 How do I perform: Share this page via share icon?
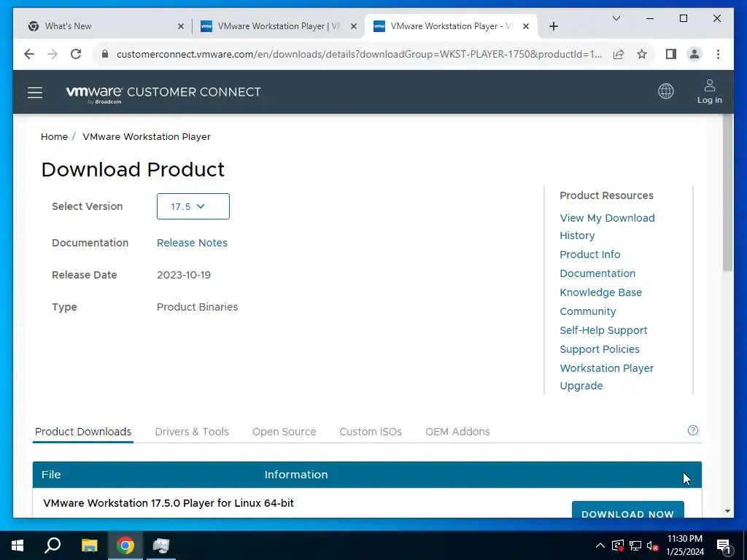tap(619, 54)
